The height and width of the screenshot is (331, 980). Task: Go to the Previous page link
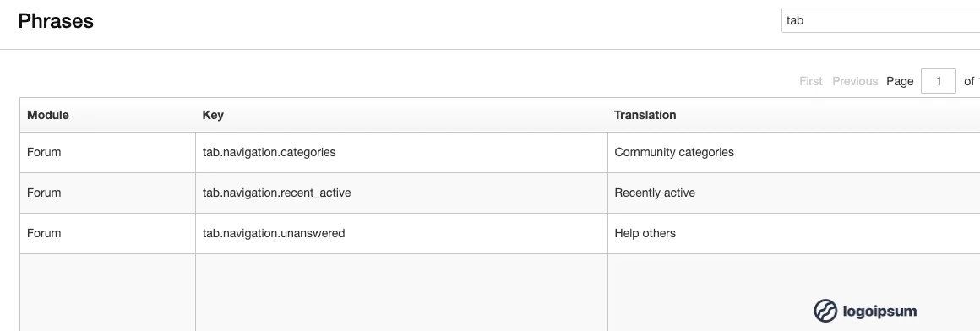(855, 81)
